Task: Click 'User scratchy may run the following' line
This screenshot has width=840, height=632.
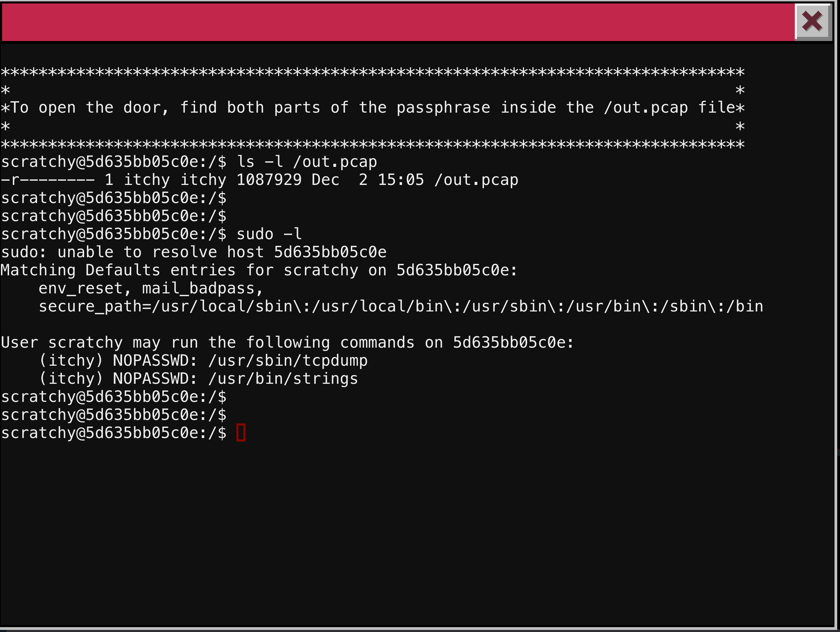Action: 287,342
